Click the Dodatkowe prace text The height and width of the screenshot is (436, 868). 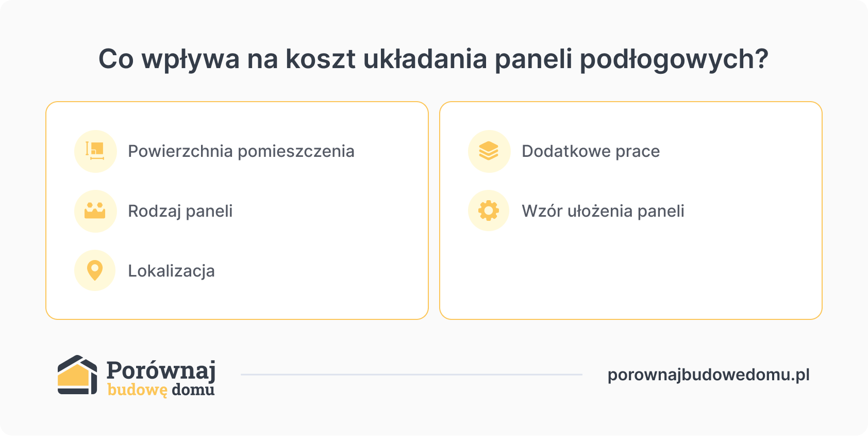(x=591, y=151)
